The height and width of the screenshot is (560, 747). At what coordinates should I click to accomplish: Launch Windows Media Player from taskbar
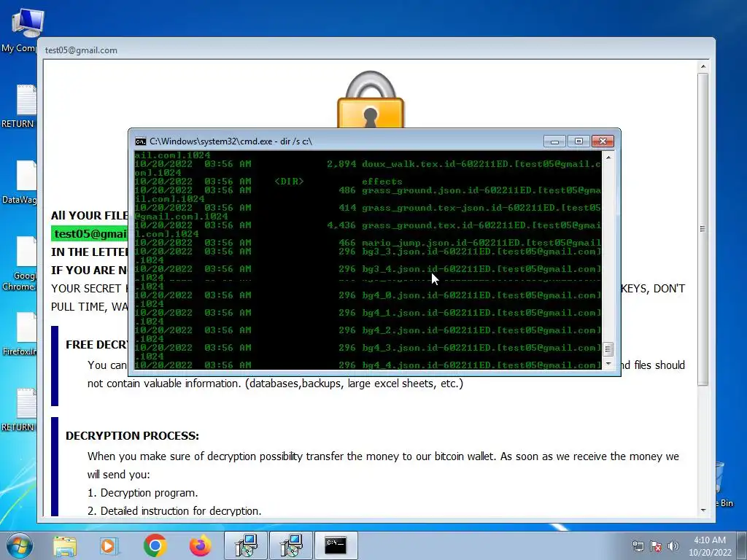coord(109,545)
